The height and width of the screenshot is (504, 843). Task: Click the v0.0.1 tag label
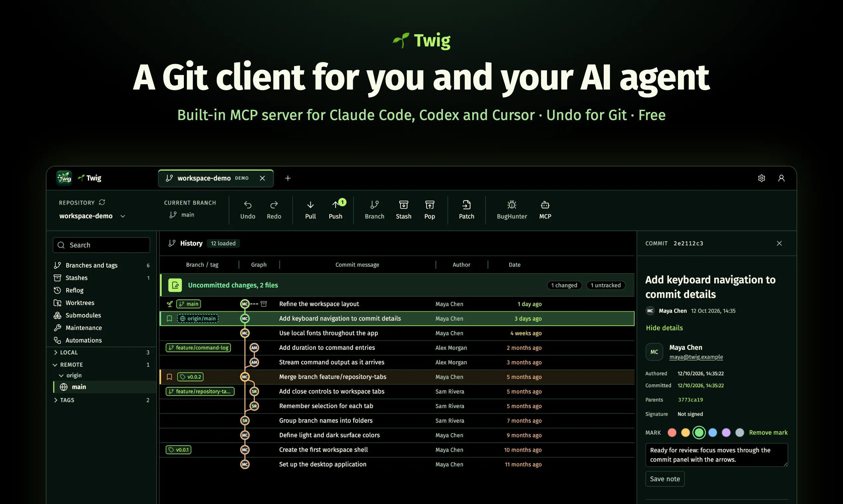tap(179, 450)
